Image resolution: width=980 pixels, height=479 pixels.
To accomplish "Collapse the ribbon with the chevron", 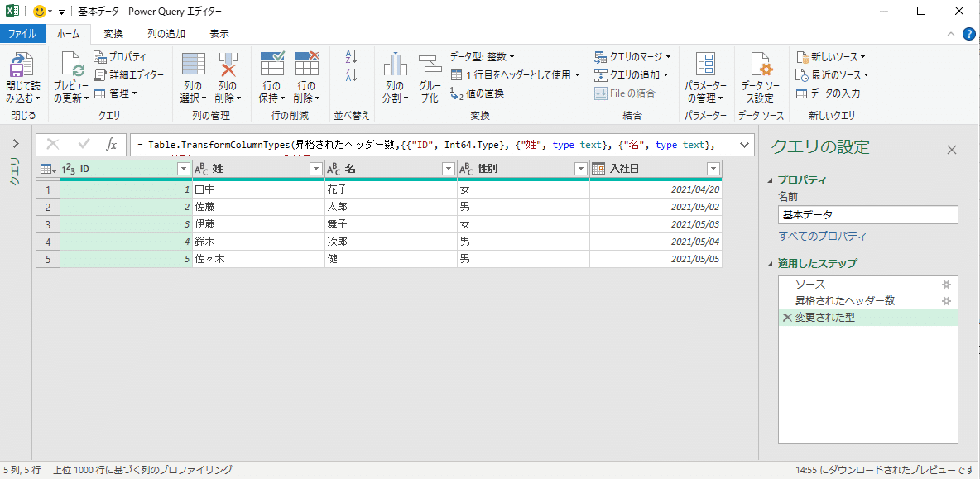I will [951, 34].
